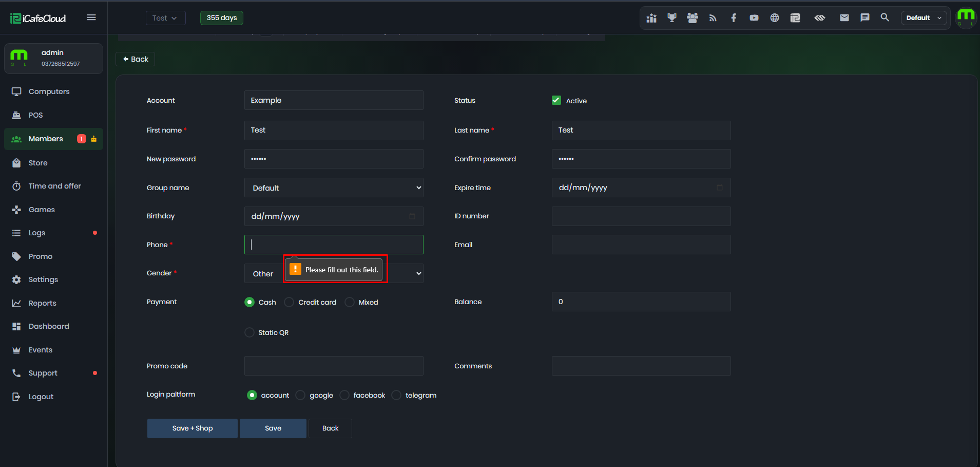Image resolution: width=980 pixels, height=467 pixels.
Task: Open the Facebook icon in the header
Action: coord(734,18)
